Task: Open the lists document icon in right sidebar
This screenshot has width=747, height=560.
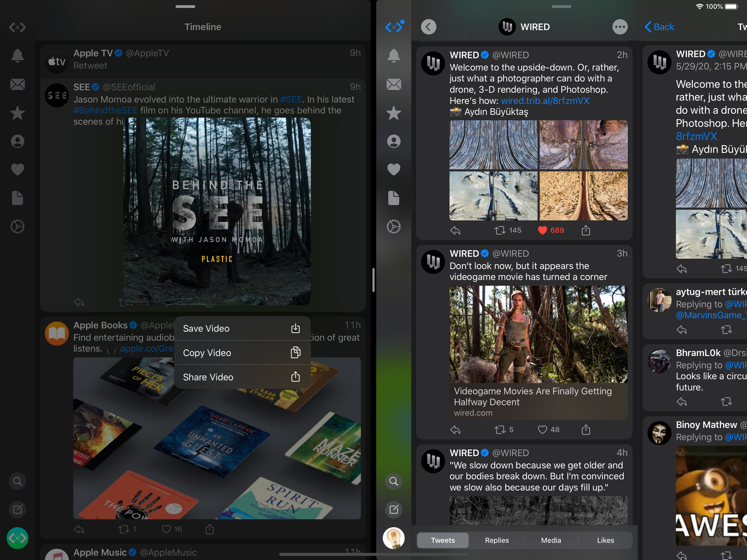Action: click(393, 198)
